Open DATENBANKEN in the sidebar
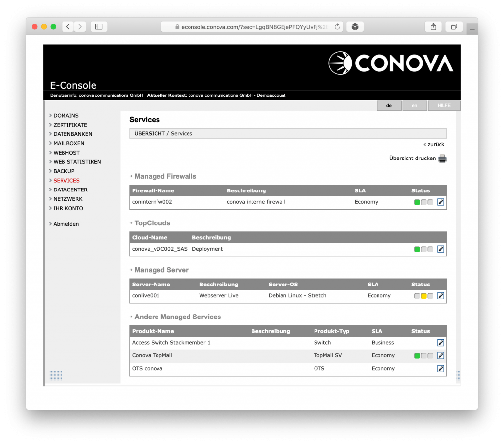 pyautogui.click(x=73, y=134)
